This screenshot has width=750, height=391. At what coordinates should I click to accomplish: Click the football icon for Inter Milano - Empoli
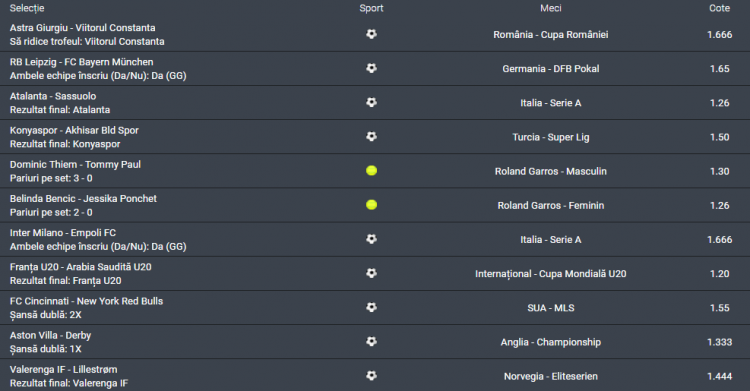pyautogui.click(x=371, y=239)
